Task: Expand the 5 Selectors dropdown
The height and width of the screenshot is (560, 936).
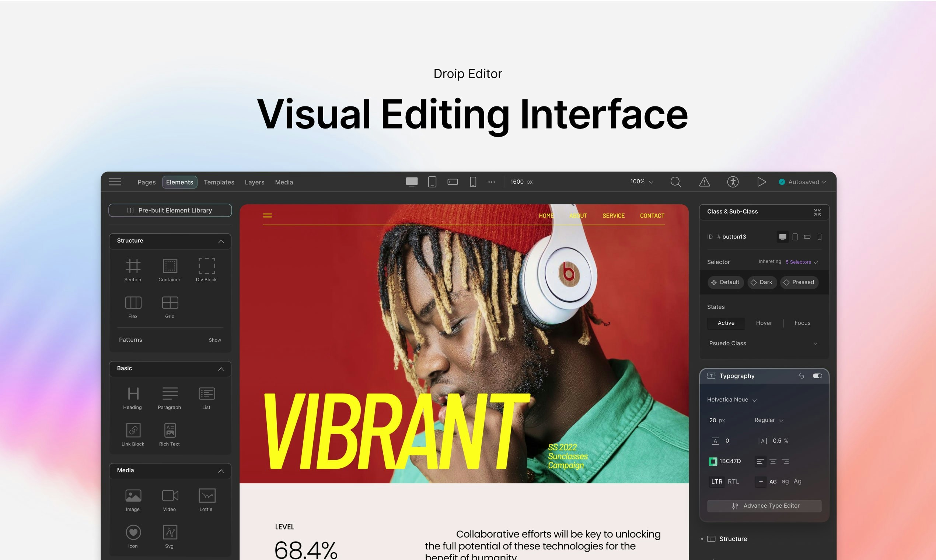Action: [801, 262]
